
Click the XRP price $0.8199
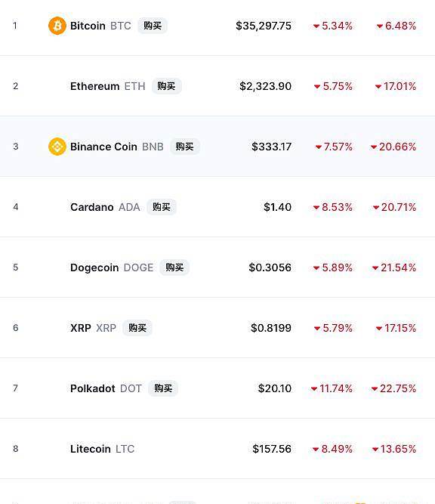(271, 328)
